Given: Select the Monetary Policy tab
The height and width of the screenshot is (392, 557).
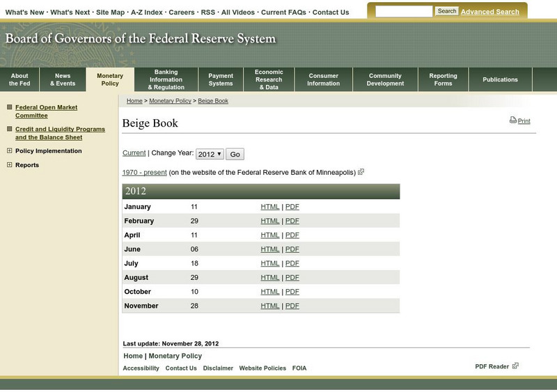Looking at the screenshot, I should 110,79.
